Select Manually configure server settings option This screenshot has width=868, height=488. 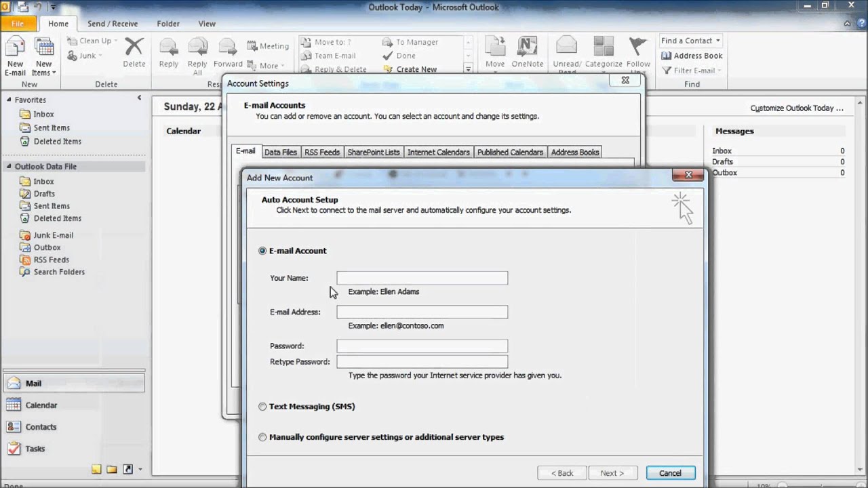262,437
